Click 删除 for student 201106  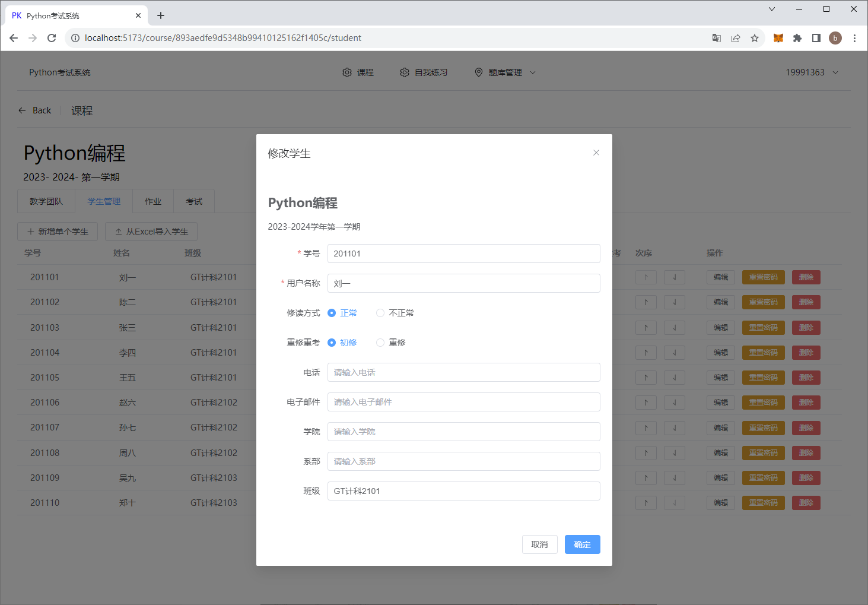click(806, 403)
